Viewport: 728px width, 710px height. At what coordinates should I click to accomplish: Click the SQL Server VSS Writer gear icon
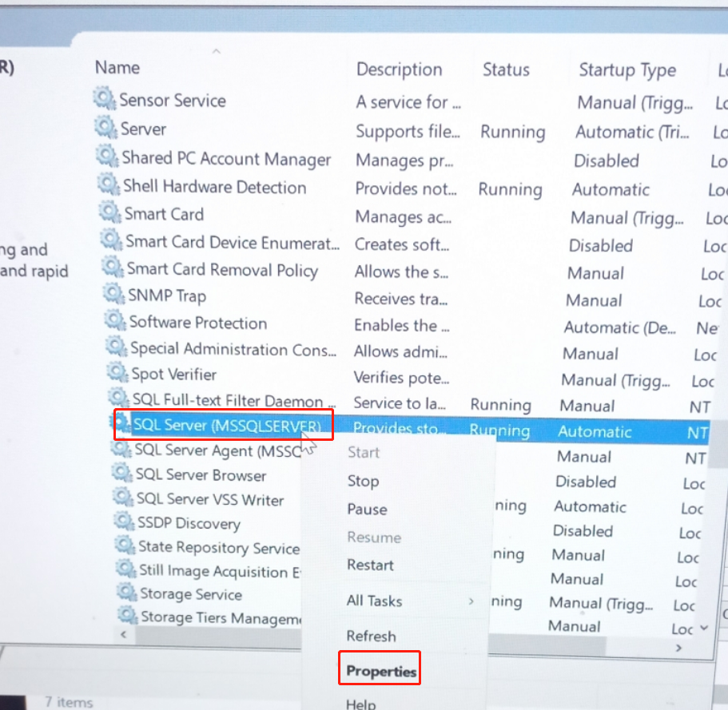[124, 498]
